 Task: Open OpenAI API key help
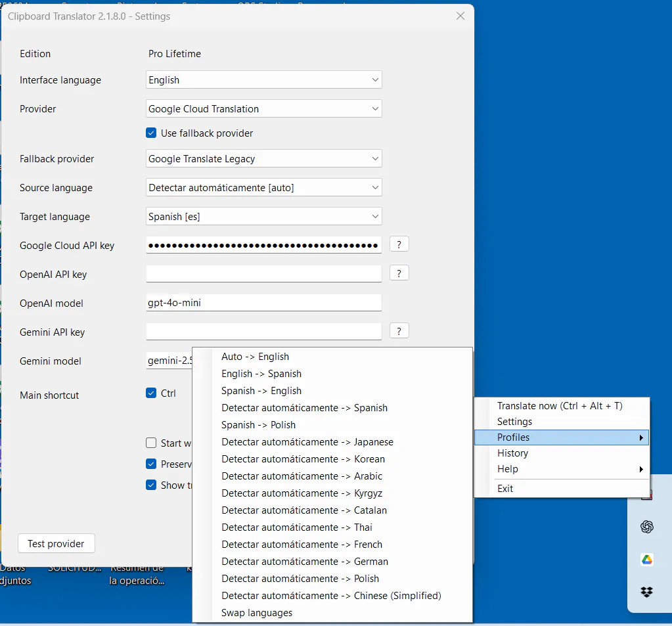coord(399,273)
